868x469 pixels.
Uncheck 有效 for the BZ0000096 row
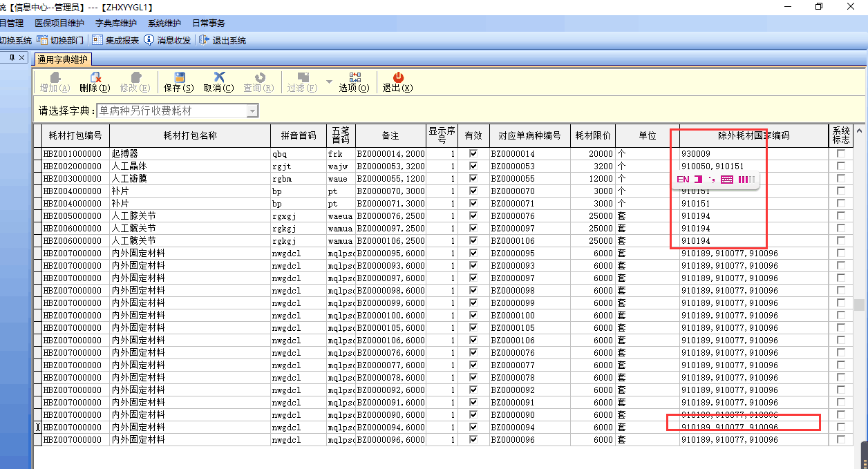click(473, 440)
